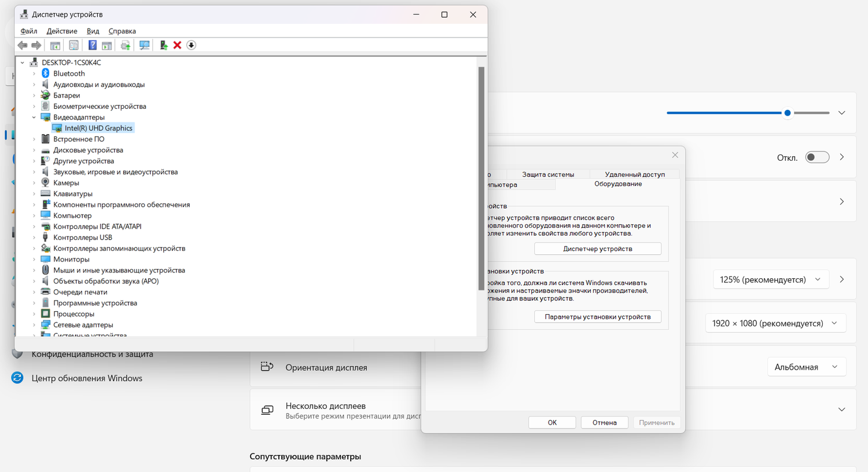
Task: Switch to the Удаленный доступ tab
Action: (635, 174)
